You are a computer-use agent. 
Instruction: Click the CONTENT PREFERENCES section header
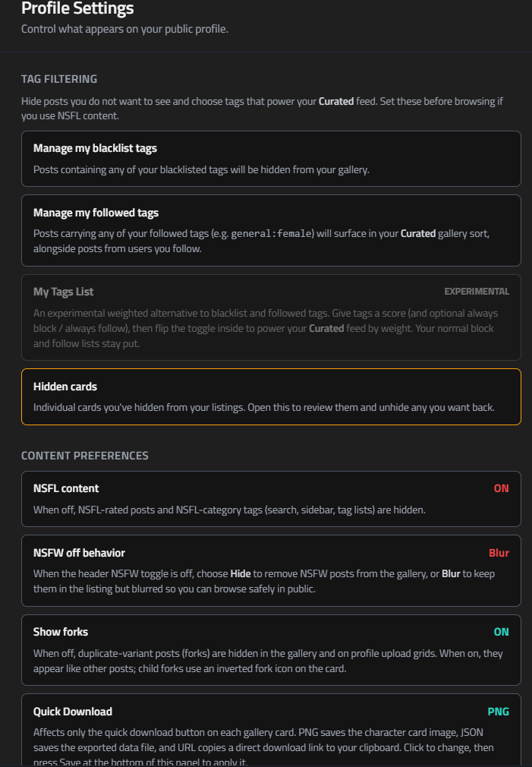pos(85,456)
